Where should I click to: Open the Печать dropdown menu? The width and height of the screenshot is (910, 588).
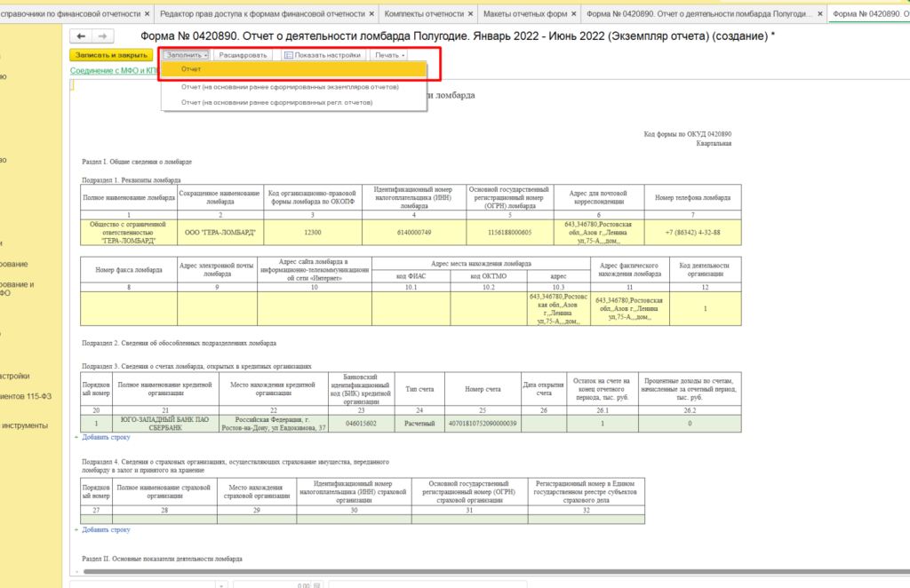pos(389,55)
